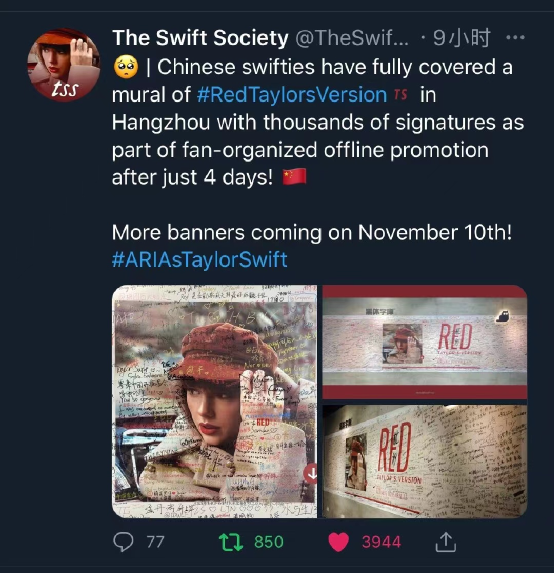The height and width of the screenshot is (573, 554).
Task: Tap the green retweet arrows icon
Action: [x=231, y=542]
